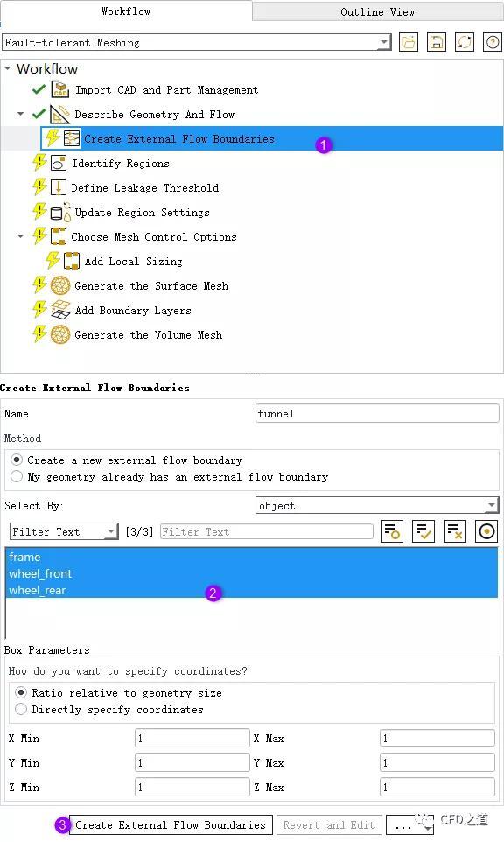
Task: Collapse the Choose Mesh Control Options node
Action: tap(20, 236)
